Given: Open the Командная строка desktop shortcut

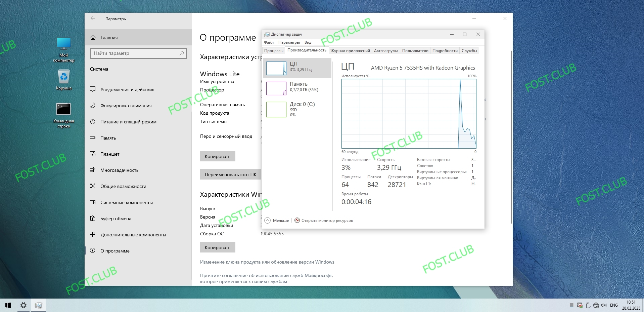Looking at the screenshot, I should [63, 116].
